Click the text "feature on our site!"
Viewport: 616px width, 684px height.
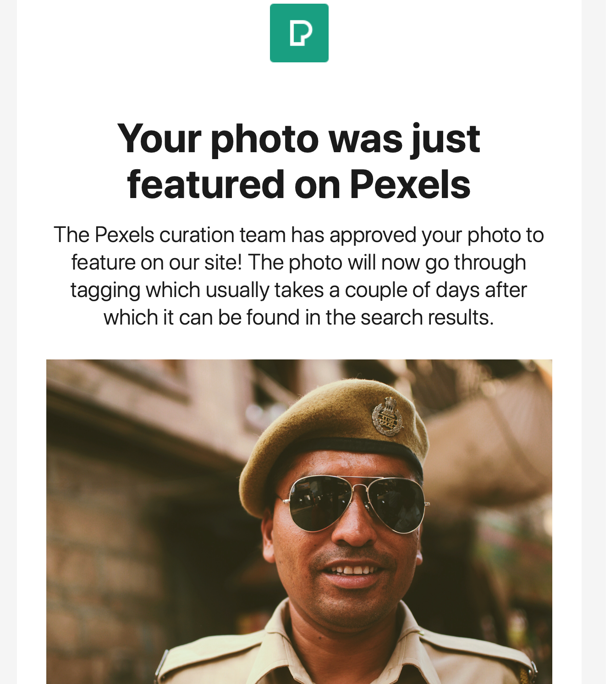(156, 262)
